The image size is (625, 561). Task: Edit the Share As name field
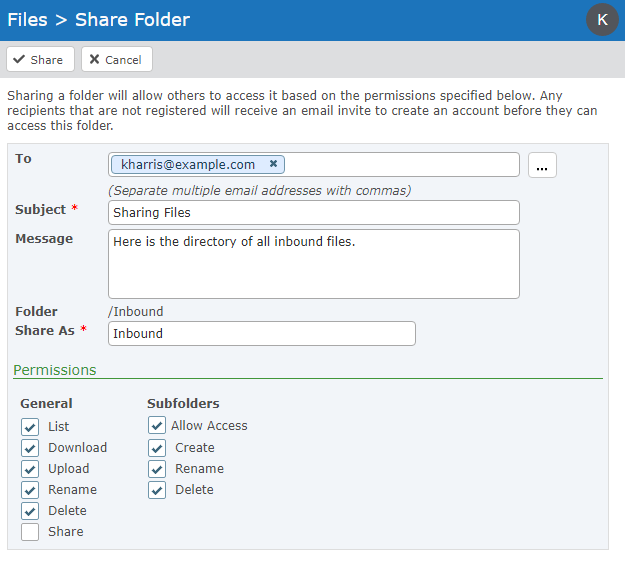coord(262,333)
